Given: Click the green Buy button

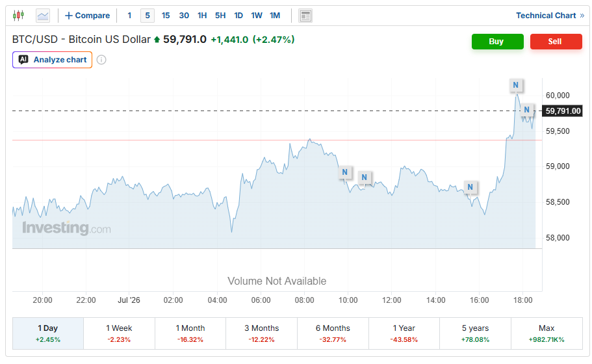Looking at the screenshot, I should (x=497, y=42).
